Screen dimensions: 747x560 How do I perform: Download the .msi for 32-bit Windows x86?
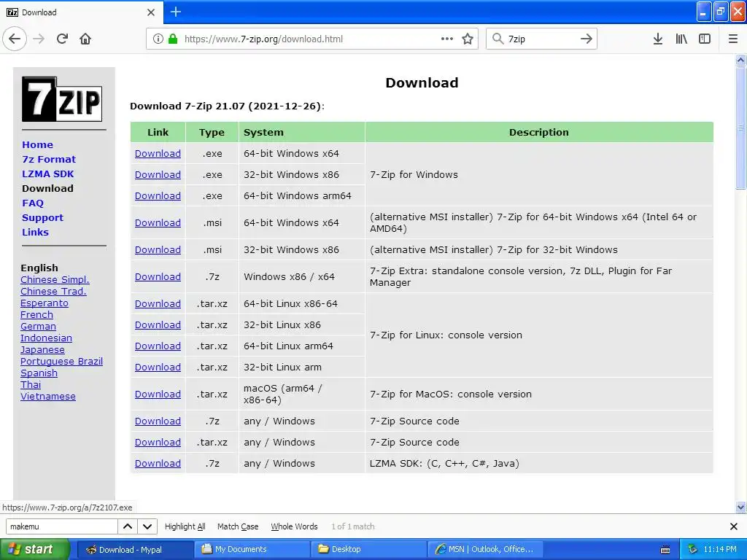158,250
